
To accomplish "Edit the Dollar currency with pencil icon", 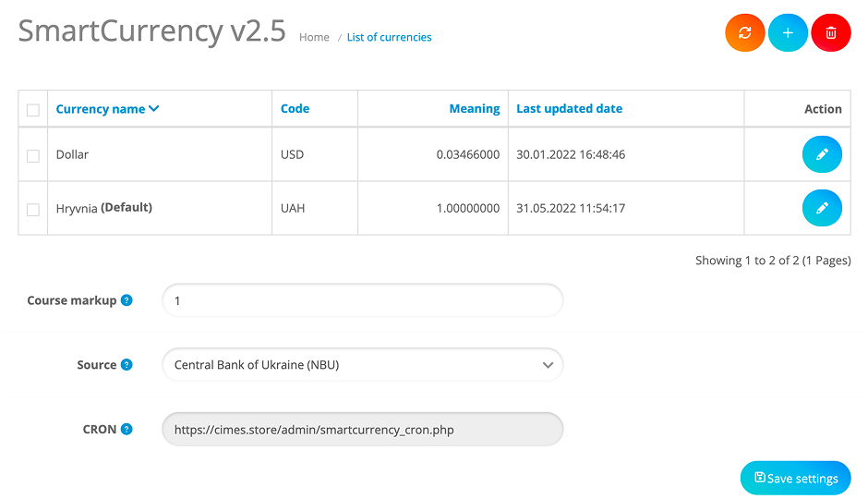I will (822, 154).
